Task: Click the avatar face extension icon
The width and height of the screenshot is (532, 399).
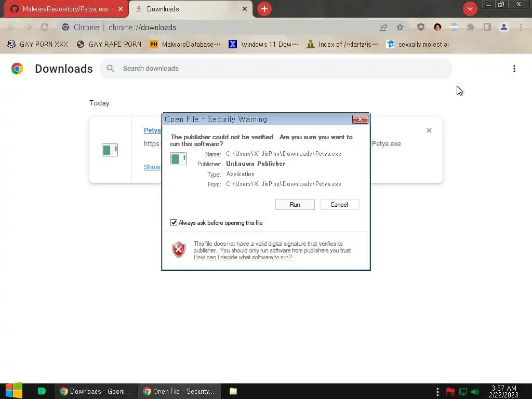Action: pyautogui.click(x=437, y=27)
